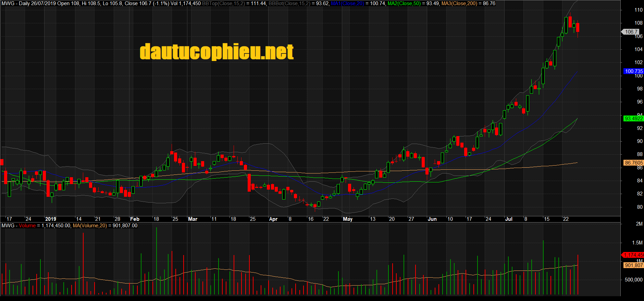
Task: Click the orange 86.7605 MA value tag
Action: (633, 163)
